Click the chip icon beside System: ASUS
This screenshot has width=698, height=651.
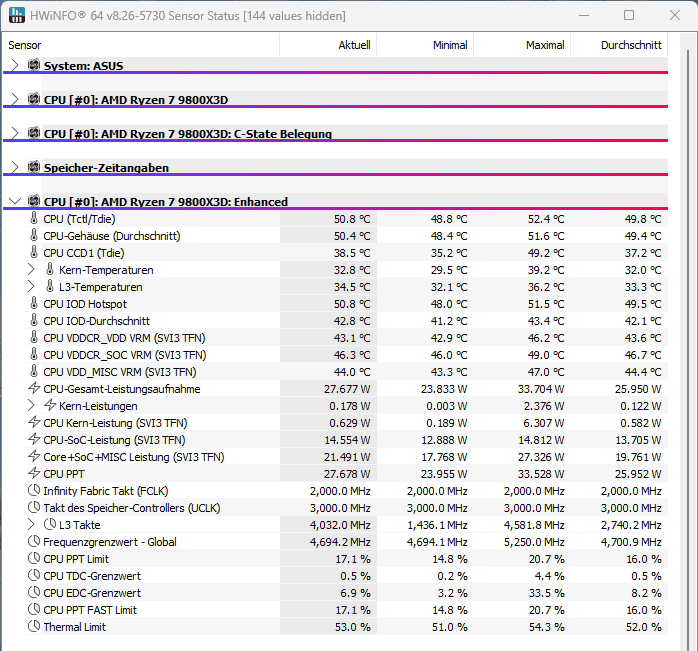[x=33, y=65]
